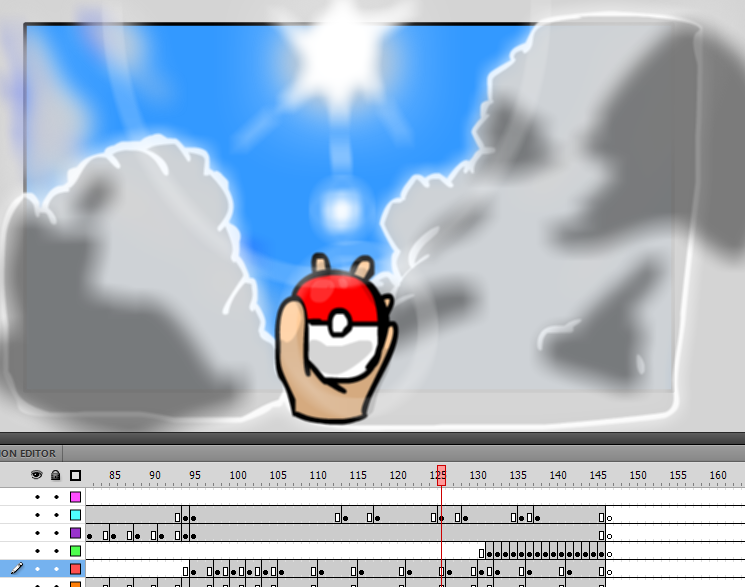This screenshot has width=745, height=587.
Task: Click the outline square icon in the layer header
Action: pyautogui.click(x=75, y=475)
